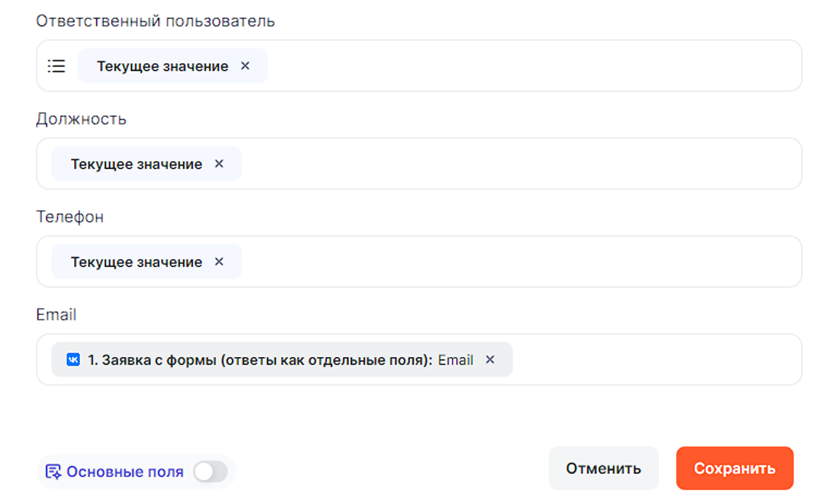The height and width of the screenshot is (504, 837).
Task: Focus the Должность input field's empty area
Action: tap(511, 164)
